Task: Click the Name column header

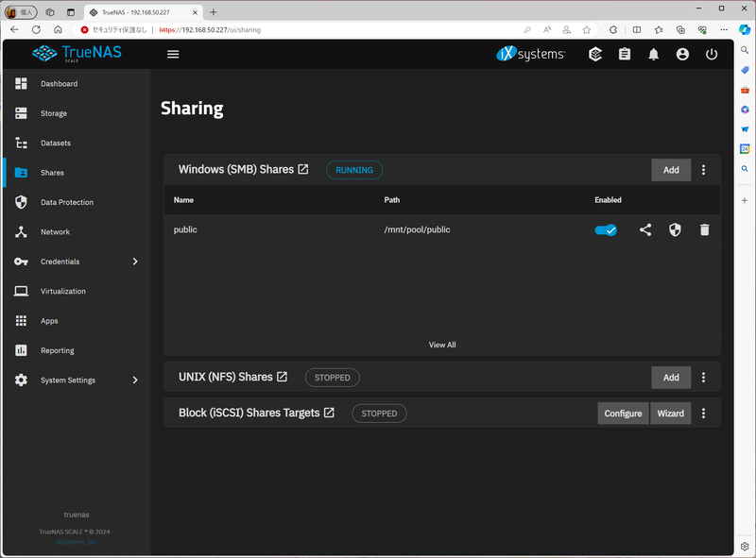Action: pyautogui.click(x=183, y=200)
